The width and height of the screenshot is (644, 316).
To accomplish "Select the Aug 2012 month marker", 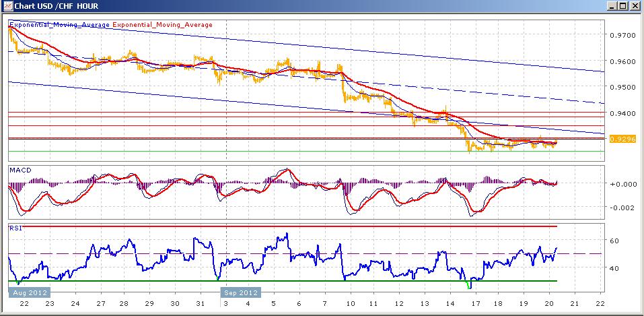I will point(29,292).
